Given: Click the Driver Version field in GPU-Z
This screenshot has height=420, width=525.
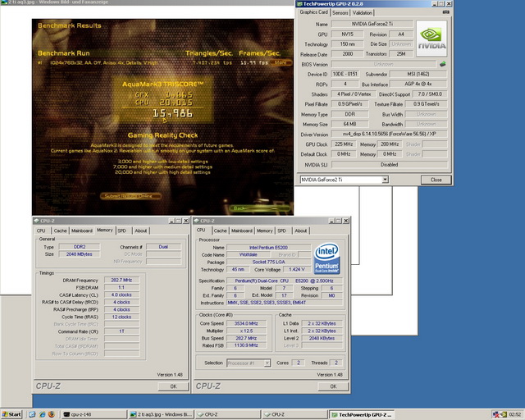Looking at the screenshot, I should pyautogui.click(x=389, y=134).
